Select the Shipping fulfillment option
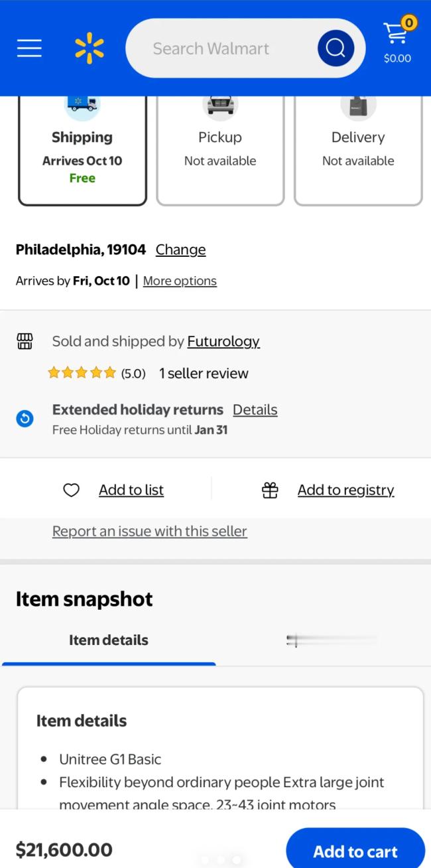This screenshot has width=431, height=868. 82,151
